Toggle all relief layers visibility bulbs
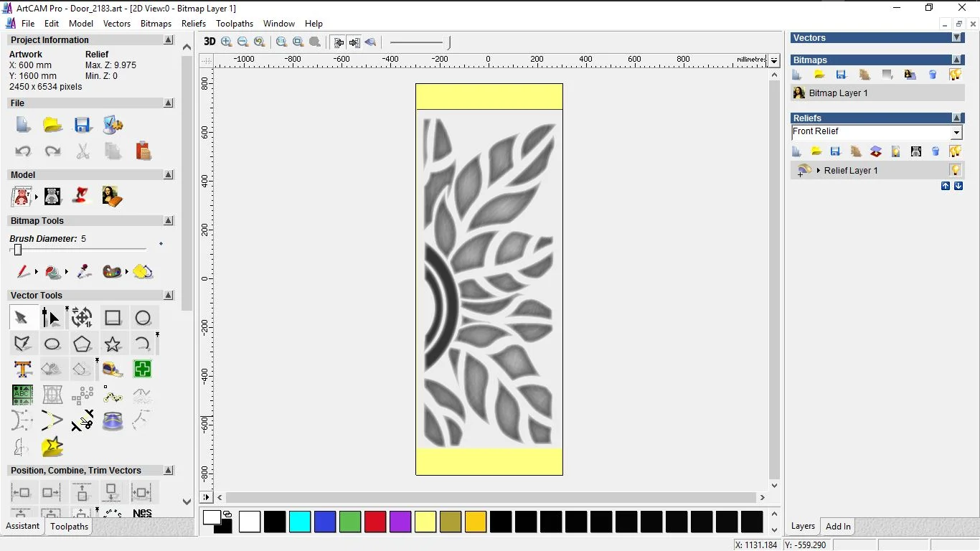Screen dimensions: 980x551 (955, 151)
